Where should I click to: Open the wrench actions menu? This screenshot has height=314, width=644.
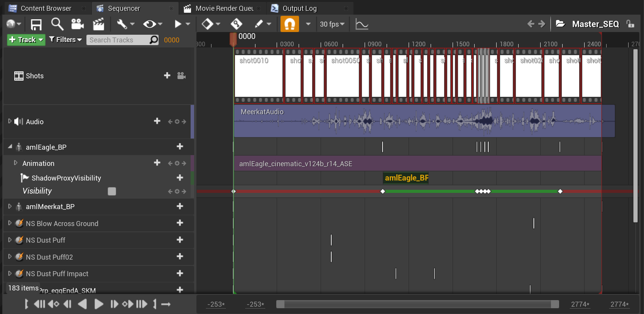click(126, 24)
